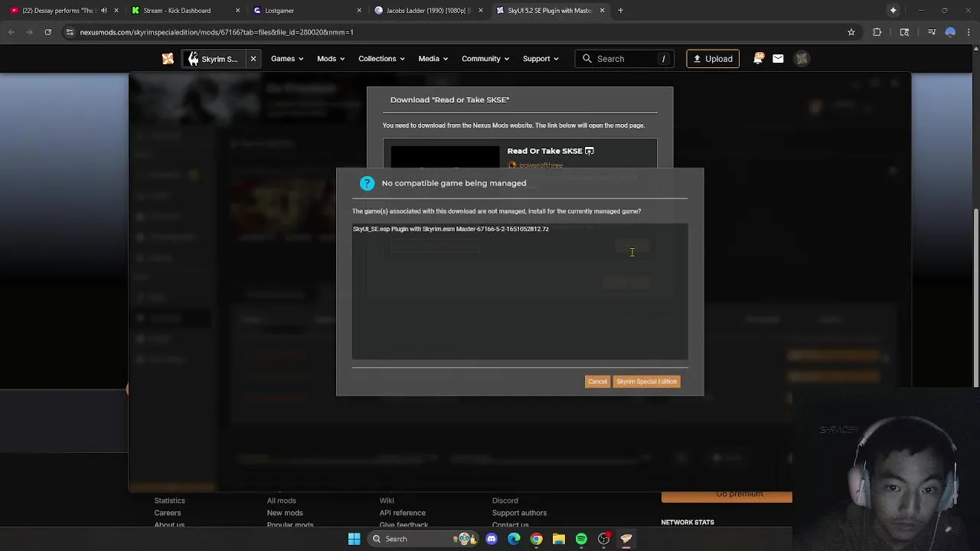This screenshot has height=551, width=980.
Task: Expand the Collections dropdown menu
Action: tap(381, 59)
